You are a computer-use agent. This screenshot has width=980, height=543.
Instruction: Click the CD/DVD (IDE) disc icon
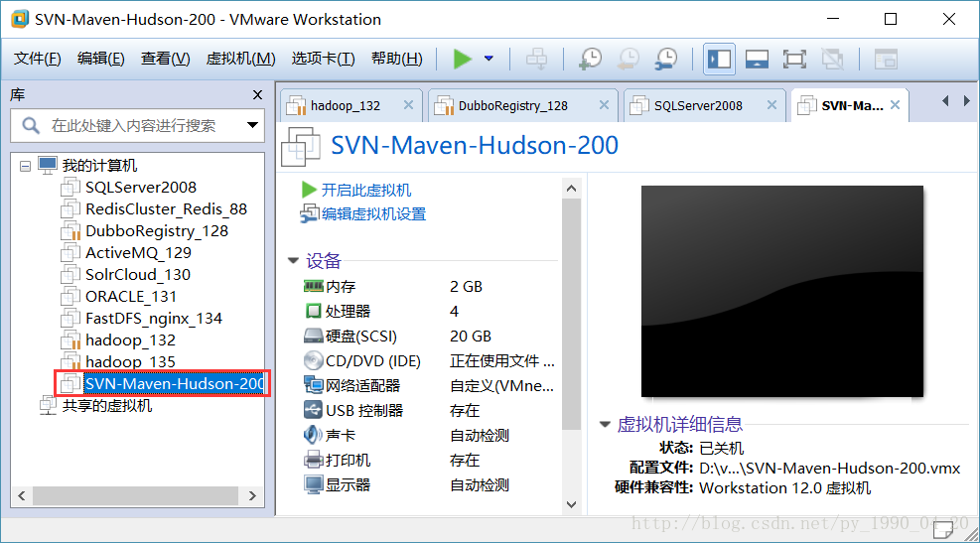(313, 360)
